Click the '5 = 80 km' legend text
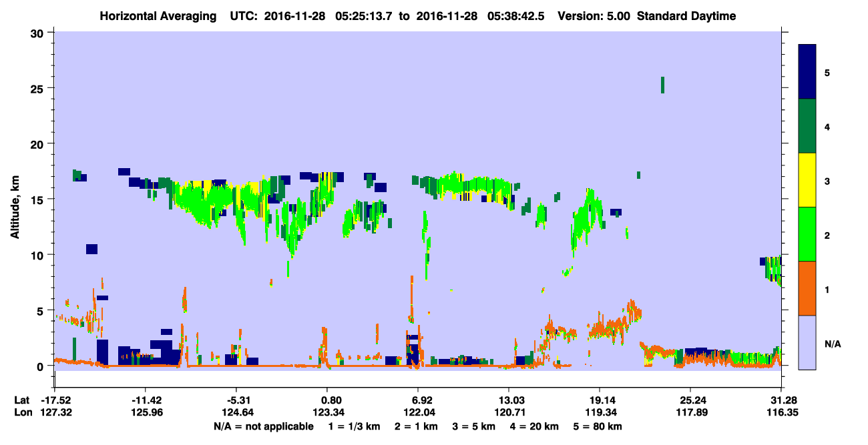Image resolution: width=868 pixels, height=445 pixels. tap(599, 426)
